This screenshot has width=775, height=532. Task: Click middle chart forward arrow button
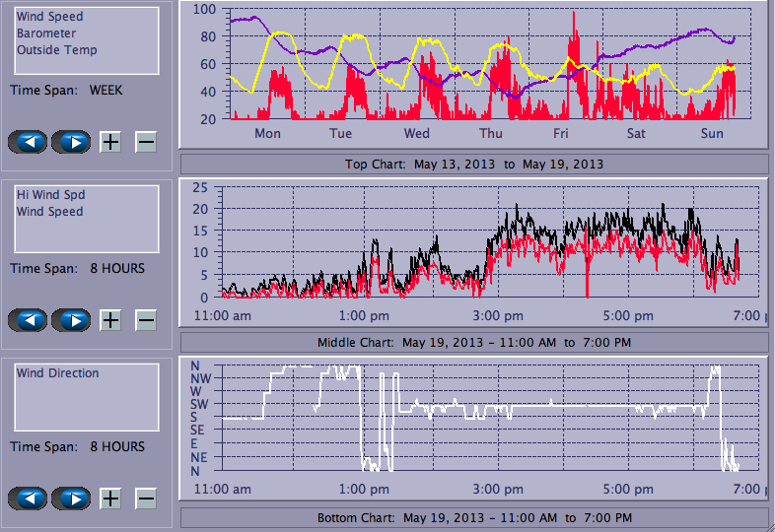pos(71,320)
